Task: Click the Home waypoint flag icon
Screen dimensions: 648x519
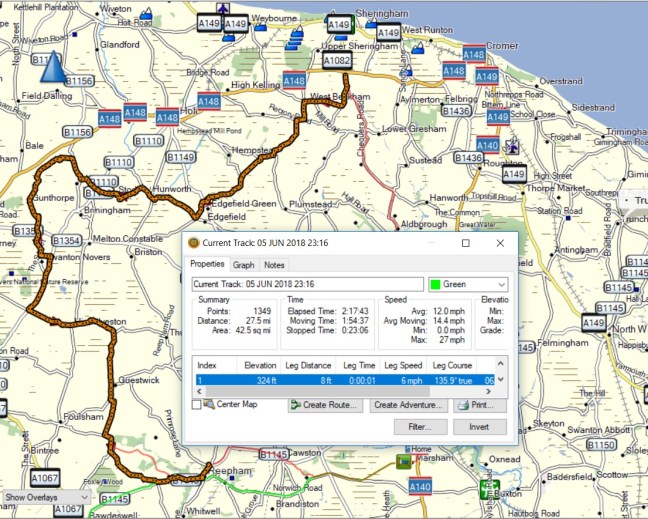Action: coord(406,461)
